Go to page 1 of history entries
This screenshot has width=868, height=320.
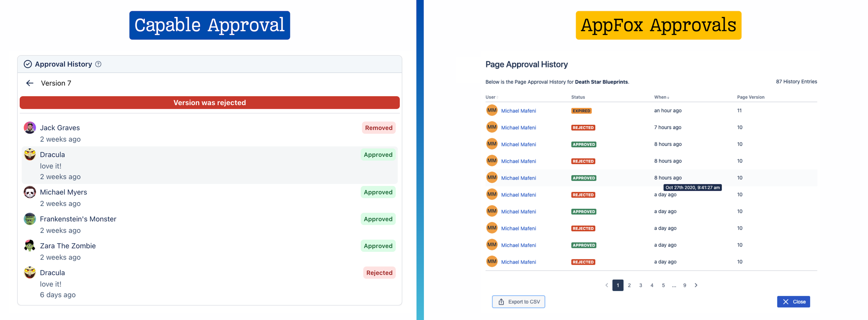618,285
